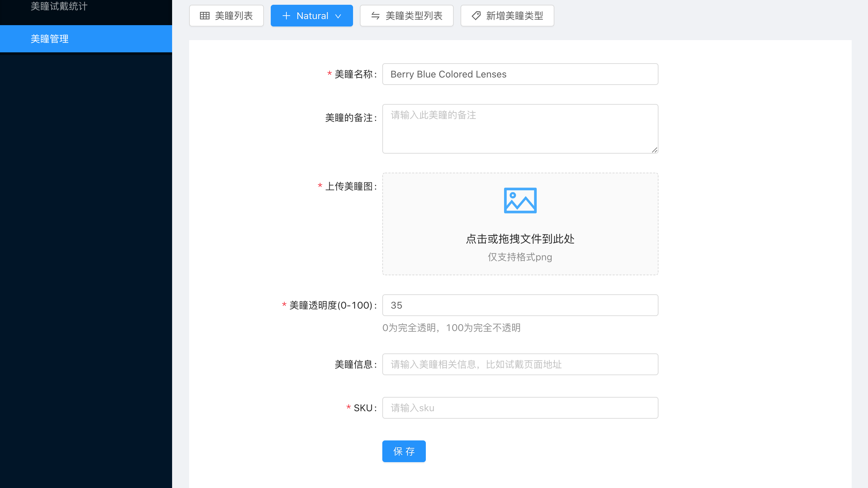This screenshot has width=868, height=488.
Task: Open 美瞳试戴统计 sidebar item
Action: pos(59,6)
